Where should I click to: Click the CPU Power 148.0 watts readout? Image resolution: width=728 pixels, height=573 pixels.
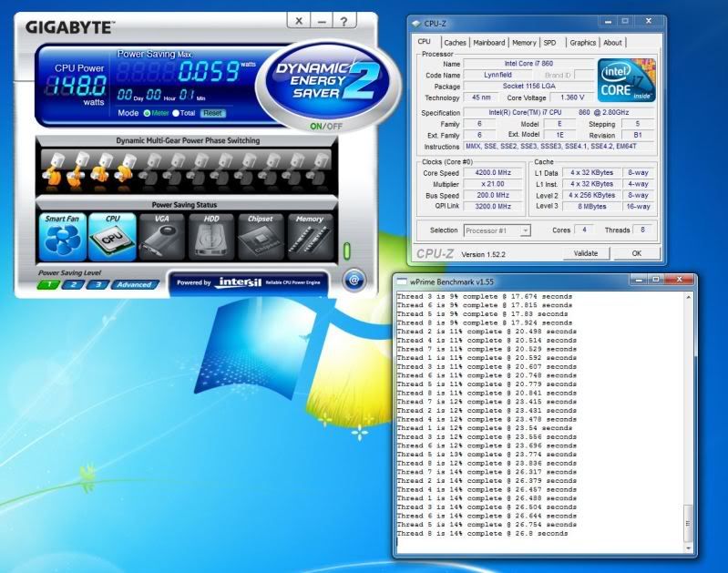point(77,86)
